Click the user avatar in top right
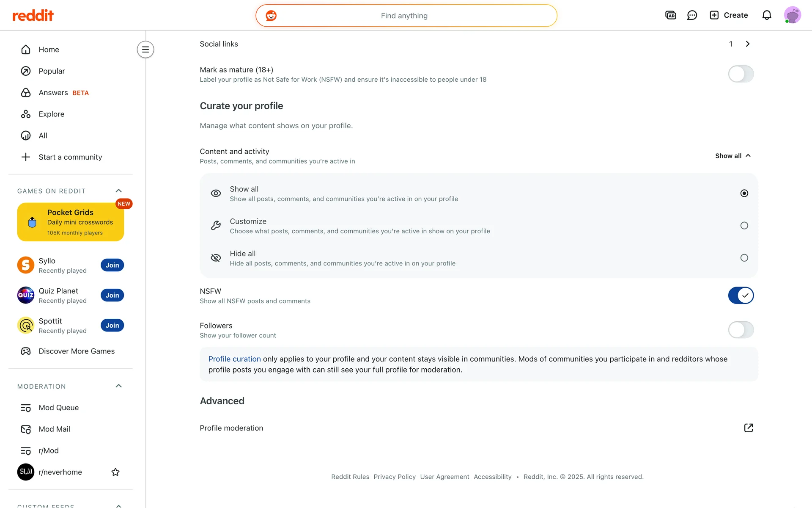Image resolution: width=812 pixels, height=508 pixels. click(x=792, y=15)
